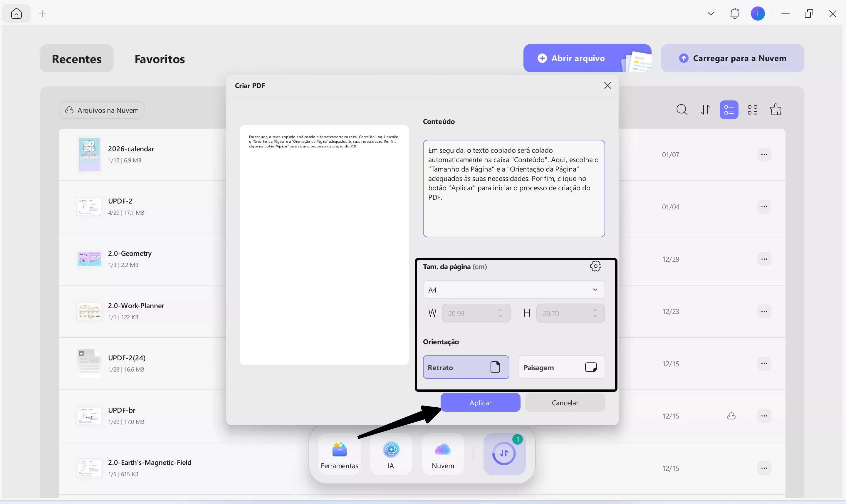Image resolution: width=846 pixels, height=504 pixels.
Task: Open the A4 page size dropdown
Action: (513, 289)
